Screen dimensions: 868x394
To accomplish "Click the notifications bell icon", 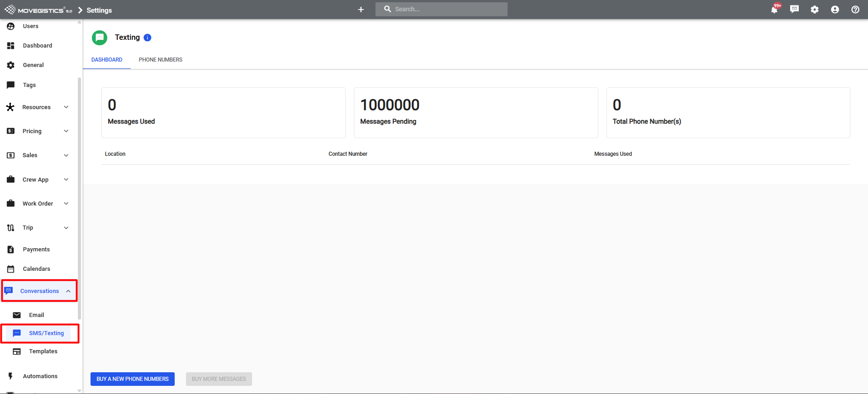I will tap(774, 10).
